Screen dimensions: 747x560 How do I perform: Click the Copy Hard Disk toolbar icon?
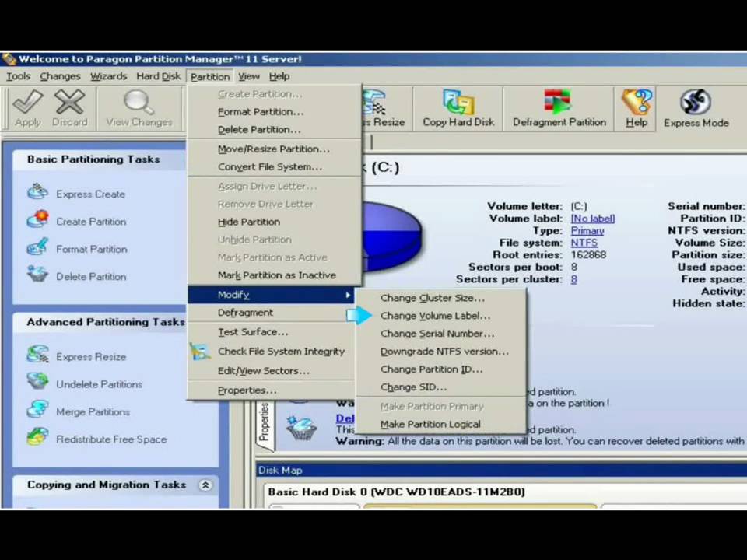[x=458, y=102]
